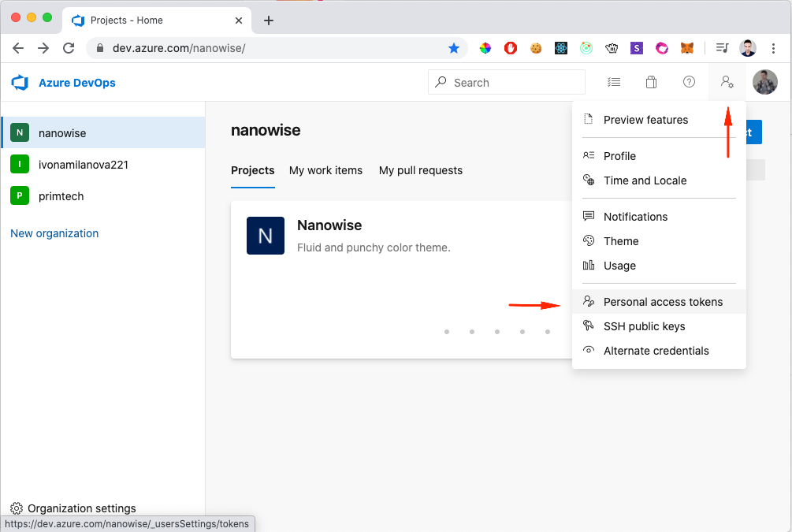The width and height of the screenshot is (792, 532).
Task: Click the Azure DevOps title link
Action: pyautogui.click(x=76, y=82)
